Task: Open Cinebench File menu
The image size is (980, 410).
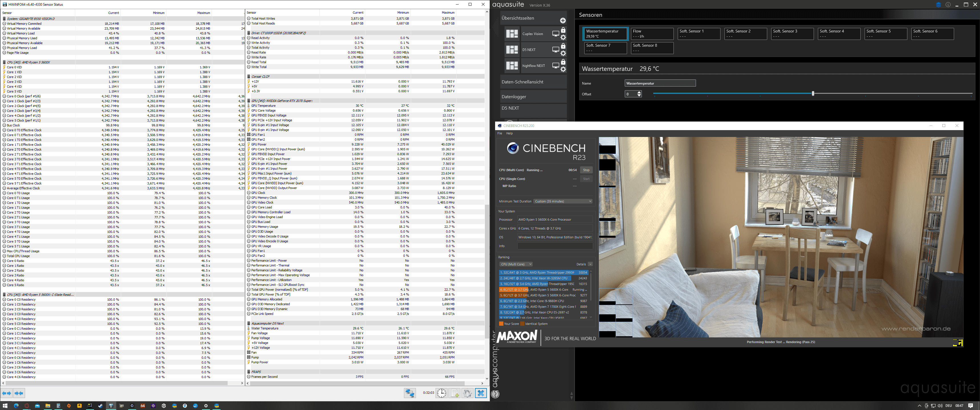Action: [499, 133]
